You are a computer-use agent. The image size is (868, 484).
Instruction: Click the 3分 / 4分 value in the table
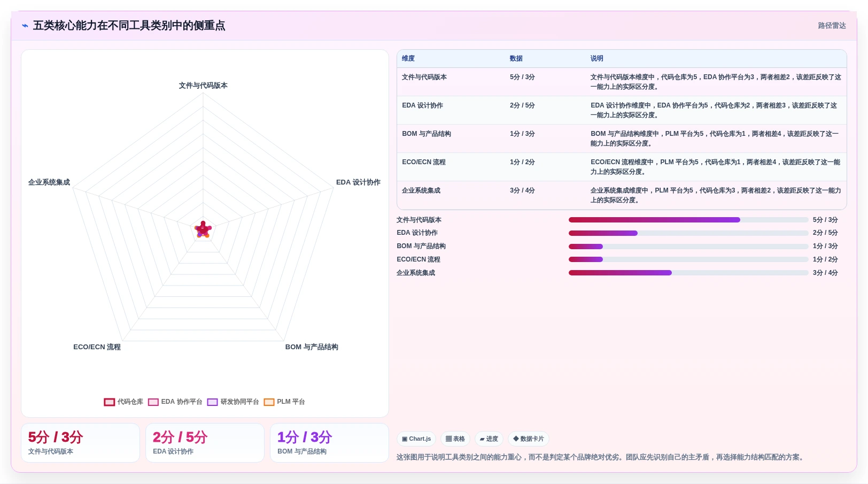(522, 190)
